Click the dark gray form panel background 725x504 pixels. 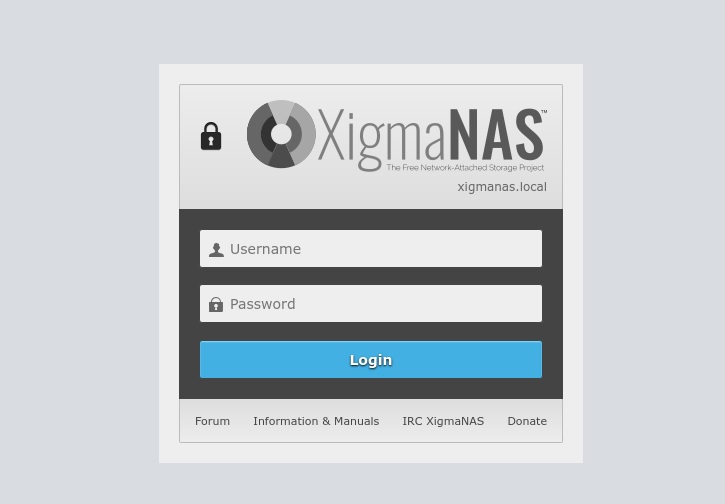coord(371,388)
